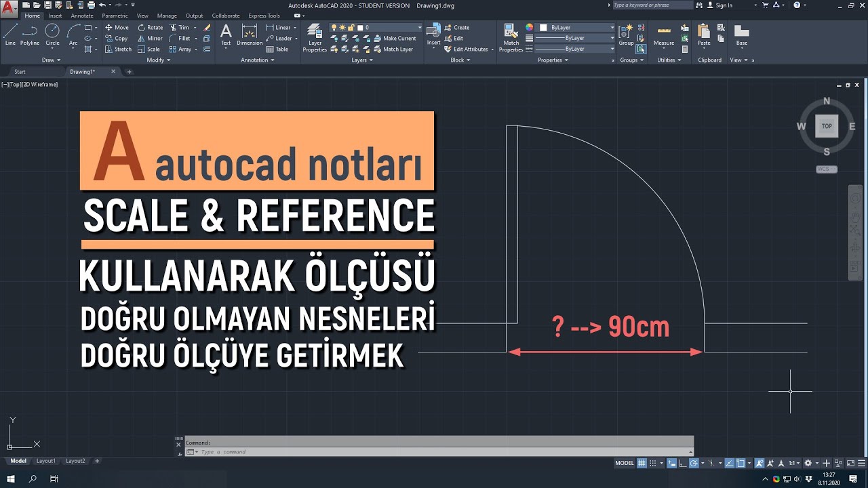Activate the Copy command

117,39
